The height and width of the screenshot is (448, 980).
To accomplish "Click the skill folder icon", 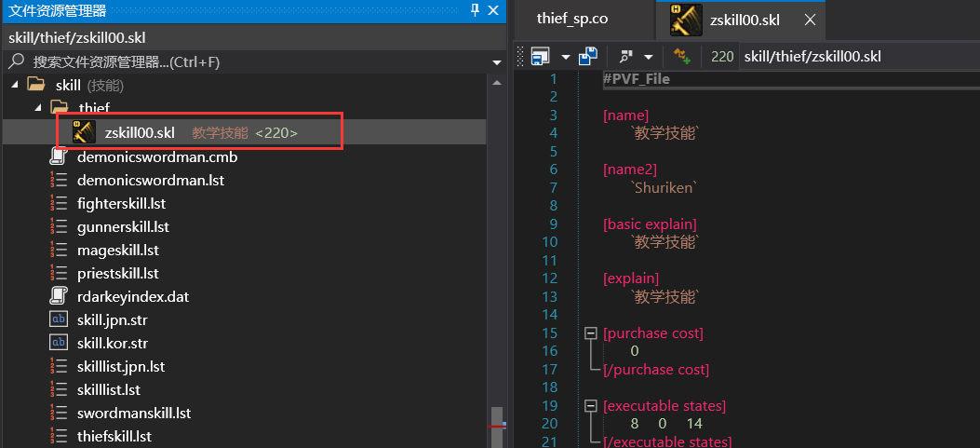I will click(36, 84).
